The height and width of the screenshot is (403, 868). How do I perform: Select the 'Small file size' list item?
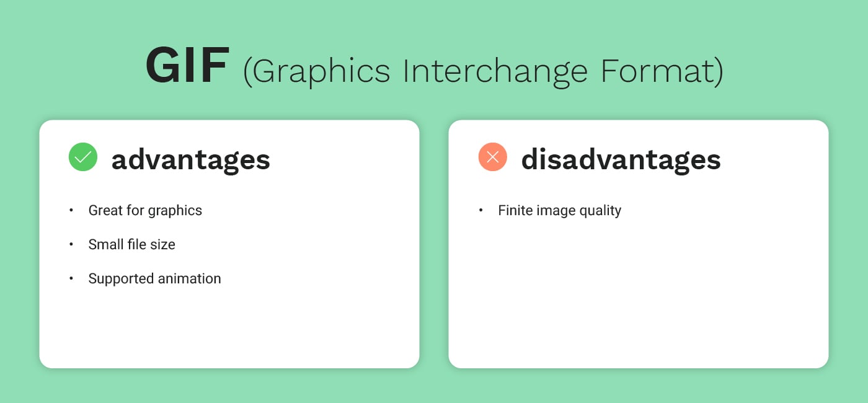[x=132, y=244]
